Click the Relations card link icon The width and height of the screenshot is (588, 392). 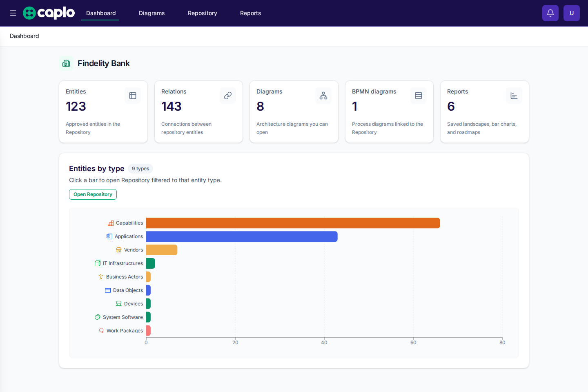point(228,96)
